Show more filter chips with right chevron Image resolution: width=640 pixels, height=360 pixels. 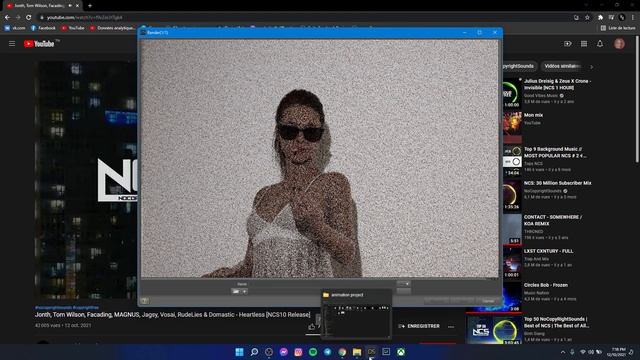click(x=591, y=67)
